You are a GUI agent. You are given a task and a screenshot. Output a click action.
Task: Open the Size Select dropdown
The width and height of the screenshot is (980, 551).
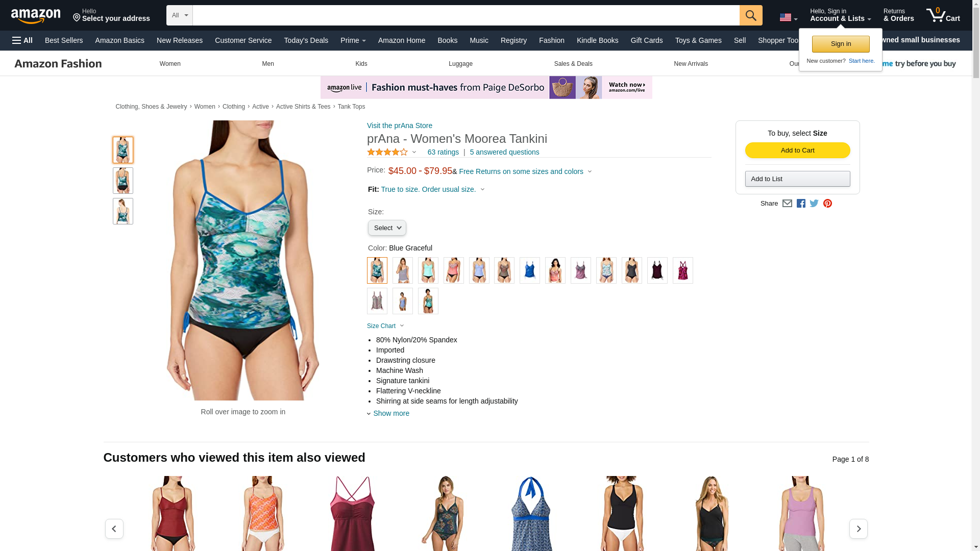point(387,228)
